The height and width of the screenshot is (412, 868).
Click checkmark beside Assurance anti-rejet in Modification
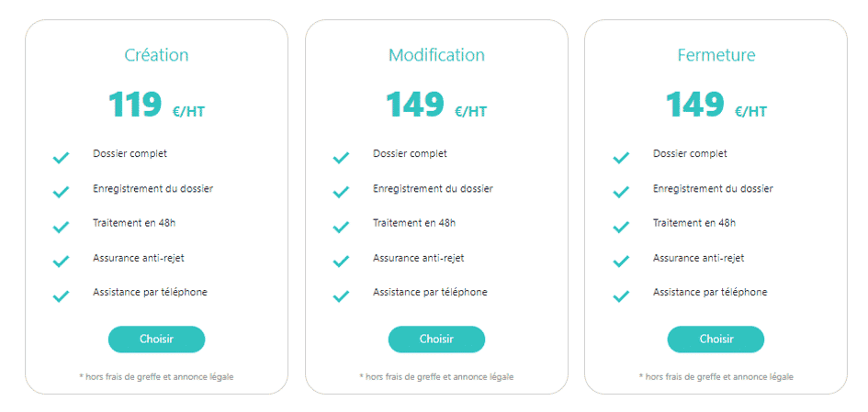(x=341, y=262)
